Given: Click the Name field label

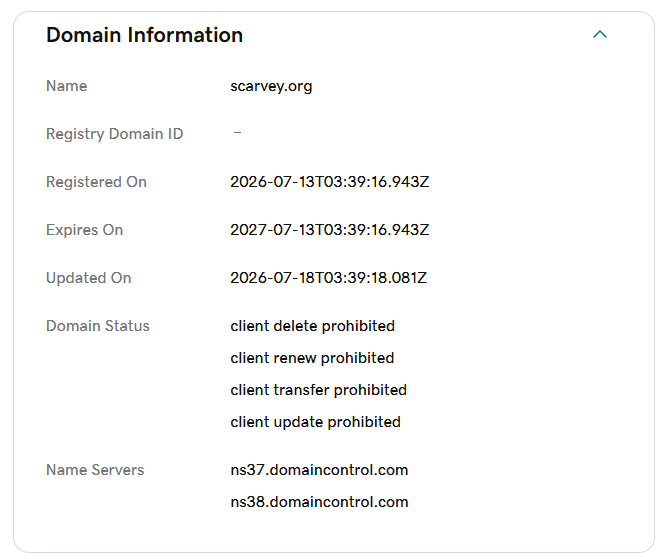Looking at the screenshot, I should 66,86.
